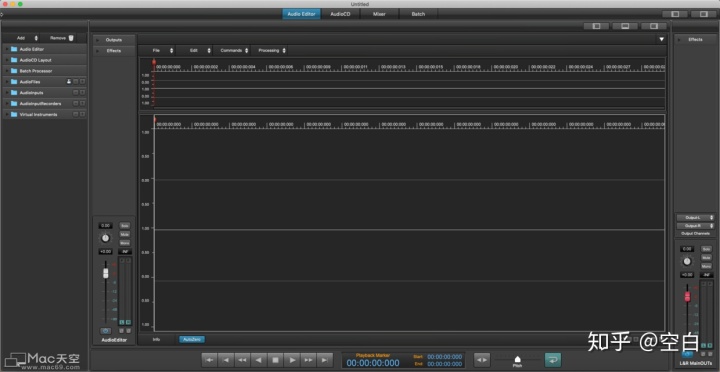Toggle Mono on the AudioEditor channel

pos(124,243)
